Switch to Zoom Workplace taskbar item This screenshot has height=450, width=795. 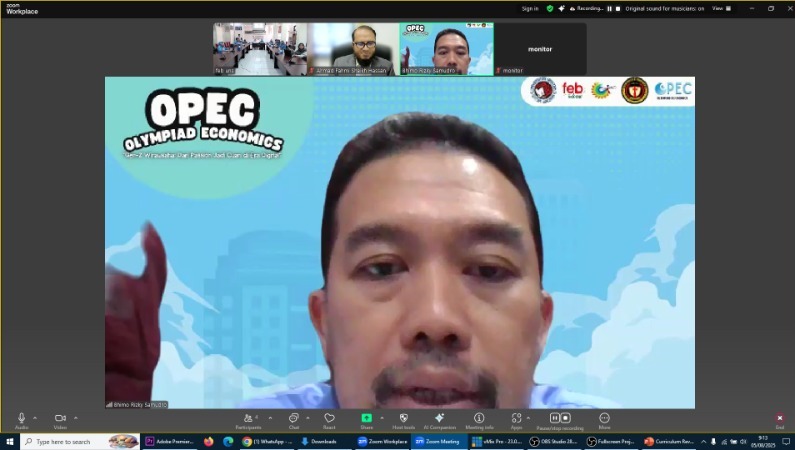382,441
